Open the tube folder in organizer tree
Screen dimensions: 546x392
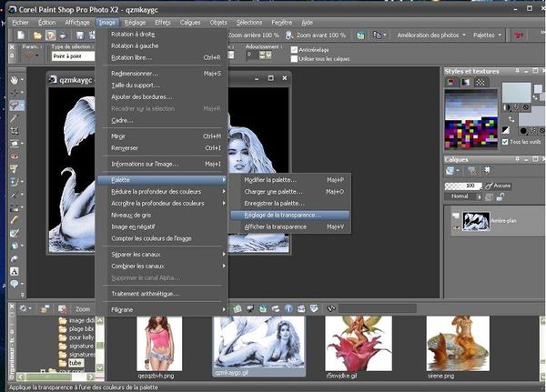[x=71, y=363]
